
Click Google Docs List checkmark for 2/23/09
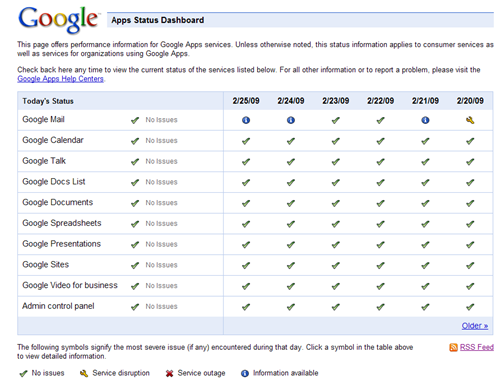336,182
